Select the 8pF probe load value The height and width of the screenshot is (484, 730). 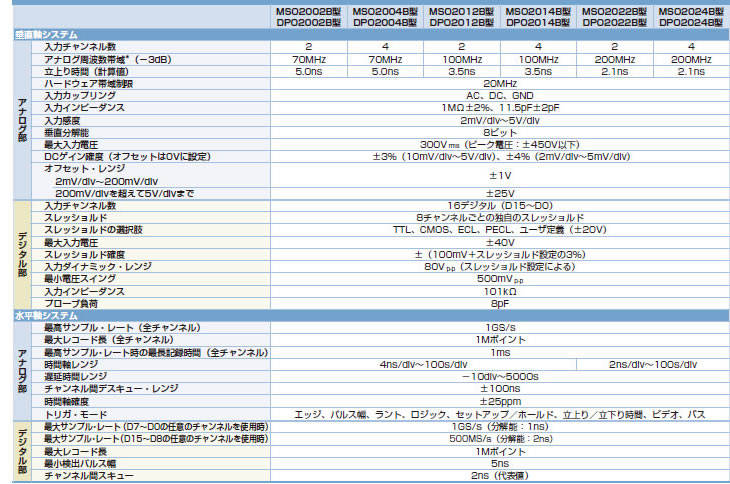(x=500, y=303)
